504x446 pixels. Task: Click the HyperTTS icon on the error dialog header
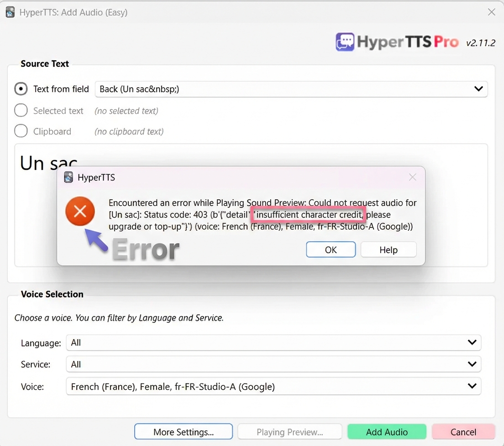tap(68, 177)
